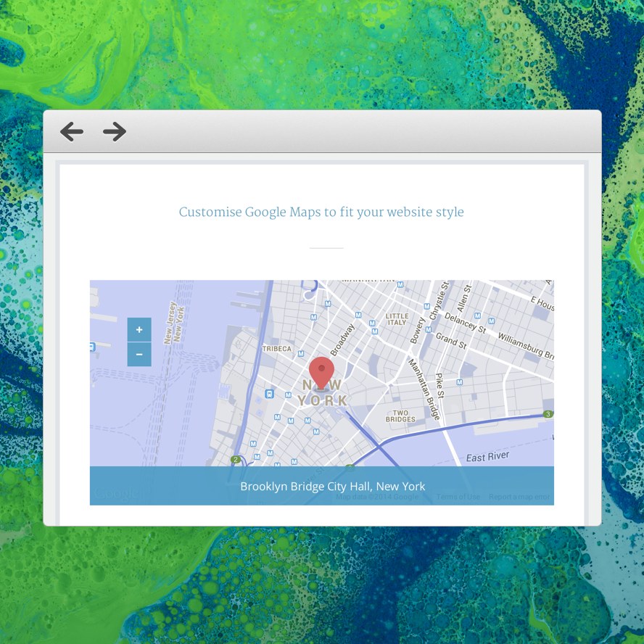Click the TRIBECA neighborhood label

tap(276, 349)
